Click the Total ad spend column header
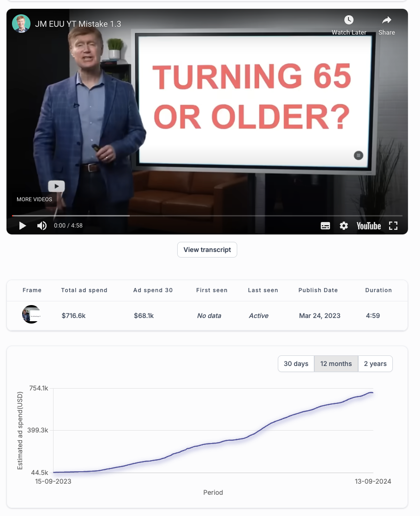 point(84,290)
